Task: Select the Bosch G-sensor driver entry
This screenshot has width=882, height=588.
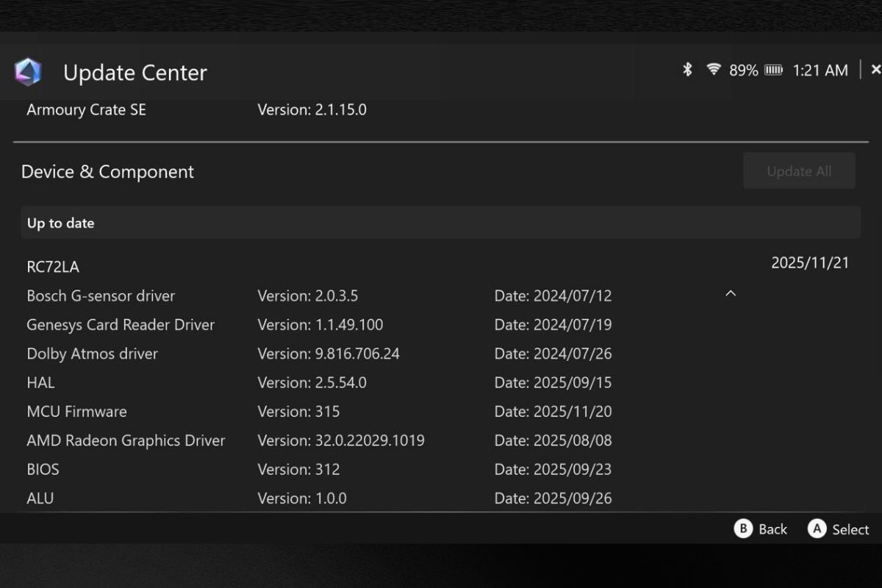Action: click(101, 296)
